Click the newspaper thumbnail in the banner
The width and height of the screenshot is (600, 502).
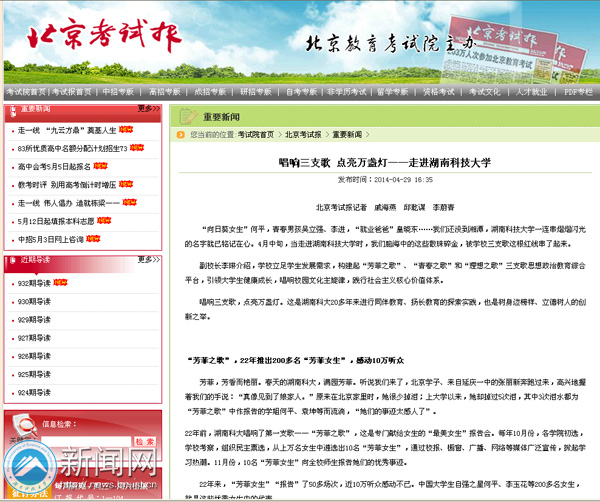[x=514, y=50]
